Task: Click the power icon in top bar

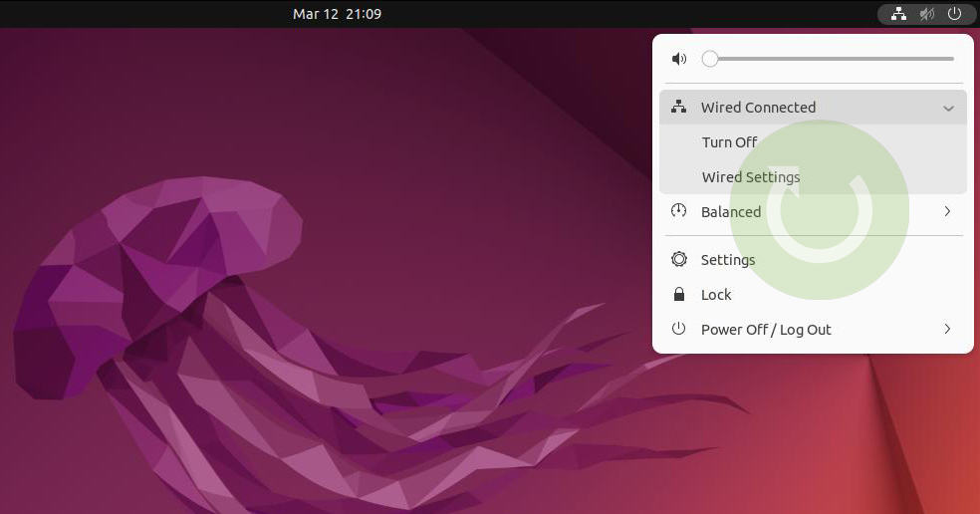Action: (x=954, y=14)
